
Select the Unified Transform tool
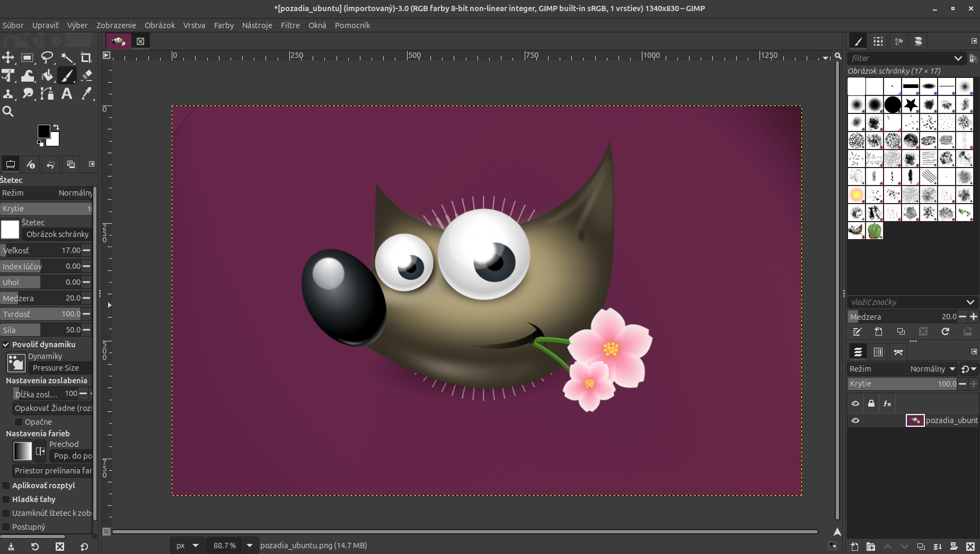8,76
